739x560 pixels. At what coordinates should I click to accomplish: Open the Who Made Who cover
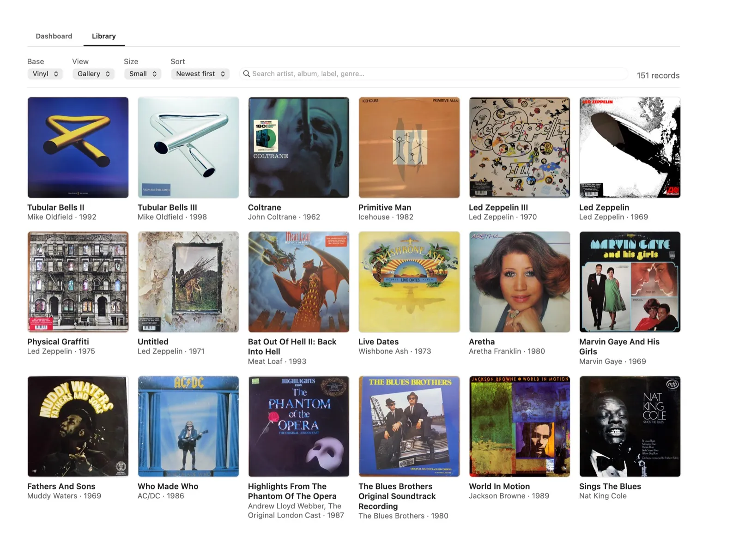188,427
